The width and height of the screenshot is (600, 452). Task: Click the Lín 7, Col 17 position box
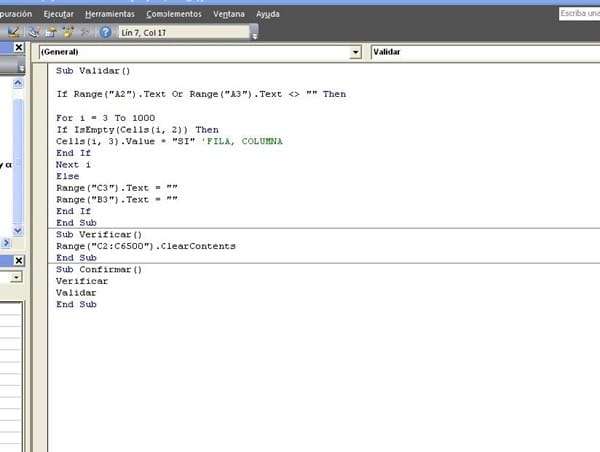click(184, 33)
